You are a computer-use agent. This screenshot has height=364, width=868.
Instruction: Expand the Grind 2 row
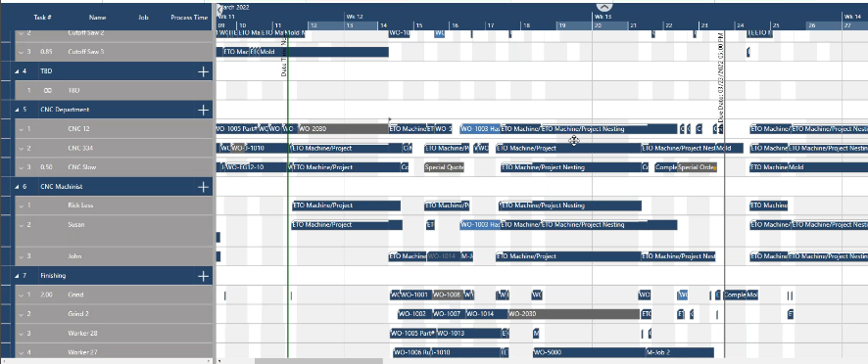21,314
